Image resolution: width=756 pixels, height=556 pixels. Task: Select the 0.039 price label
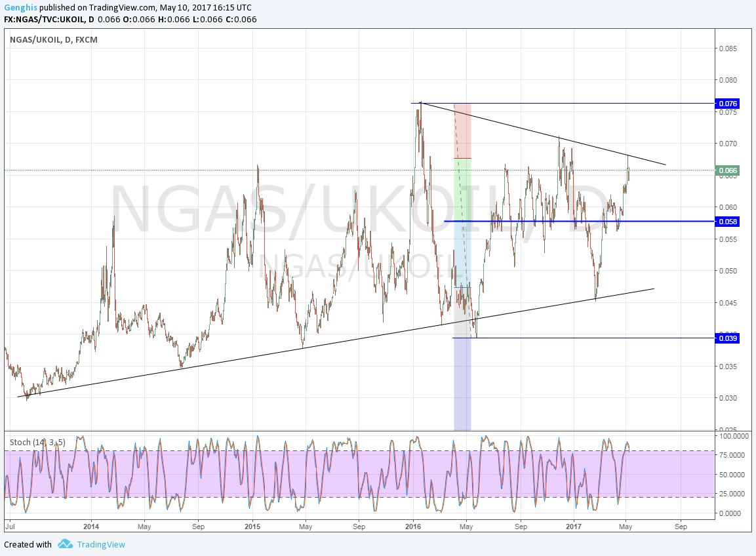click(727, 338)
